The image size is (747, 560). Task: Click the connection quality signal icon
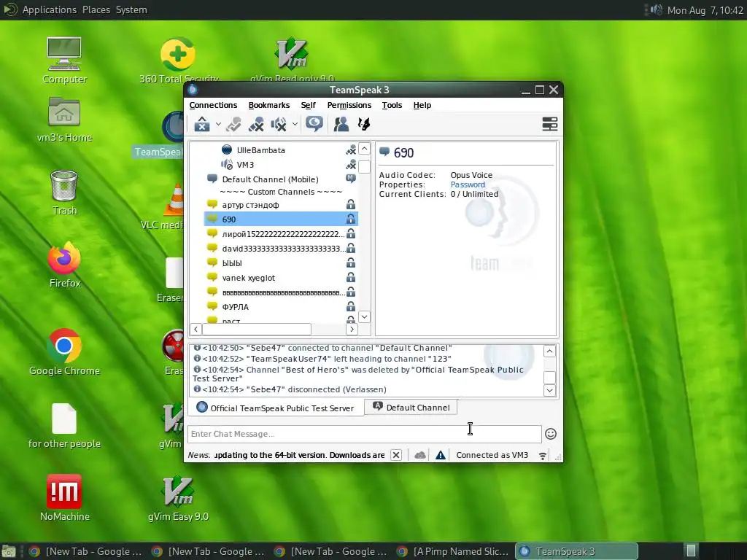[543, 456]
